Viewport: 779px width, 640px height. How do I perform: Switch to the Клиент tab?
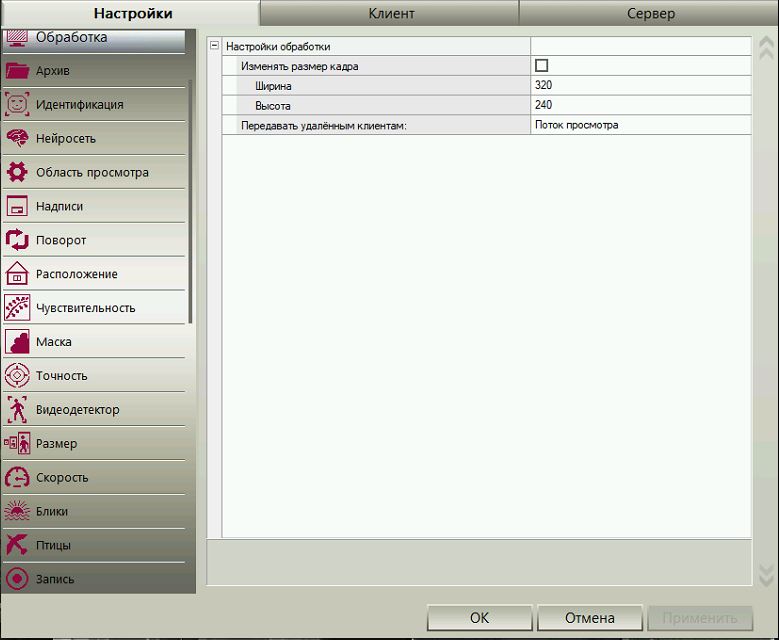click(391, 13)
